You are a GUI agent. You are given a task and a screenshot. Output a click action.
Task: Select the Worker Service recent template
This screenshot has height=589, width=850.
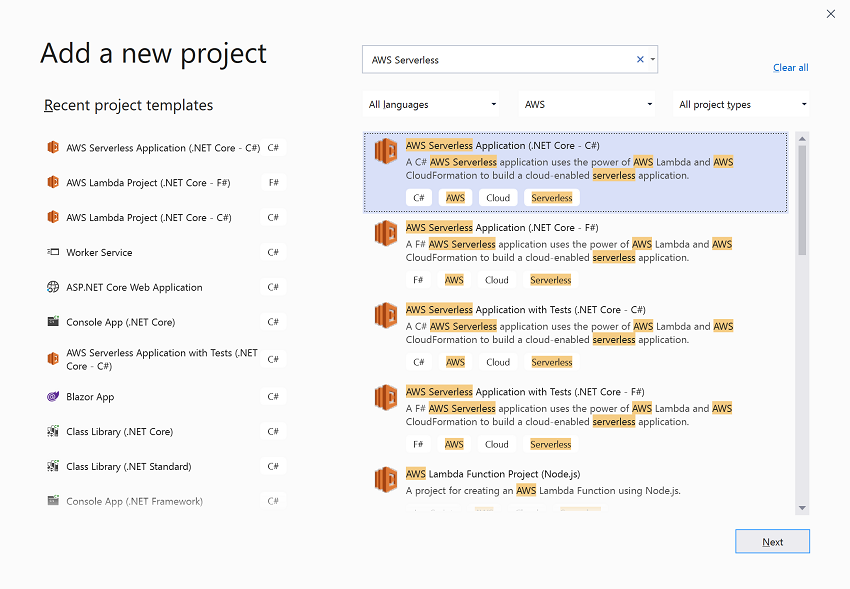165,252
